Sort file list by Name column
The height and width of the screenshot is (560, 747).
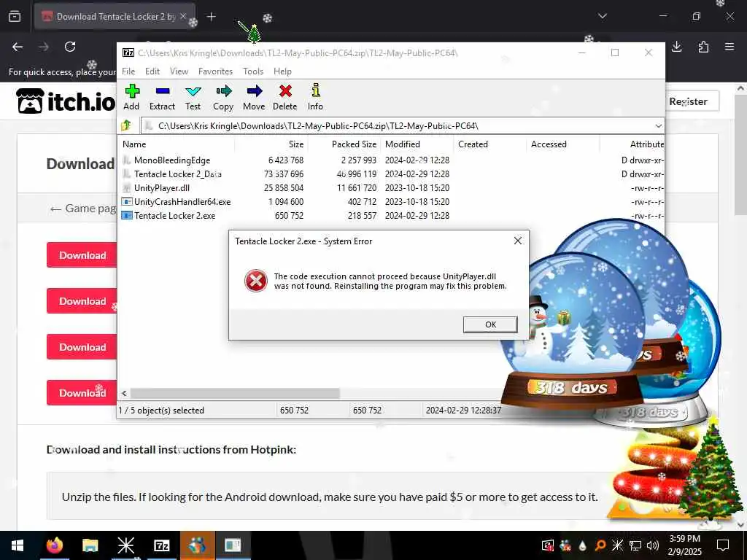pos(177,144)
